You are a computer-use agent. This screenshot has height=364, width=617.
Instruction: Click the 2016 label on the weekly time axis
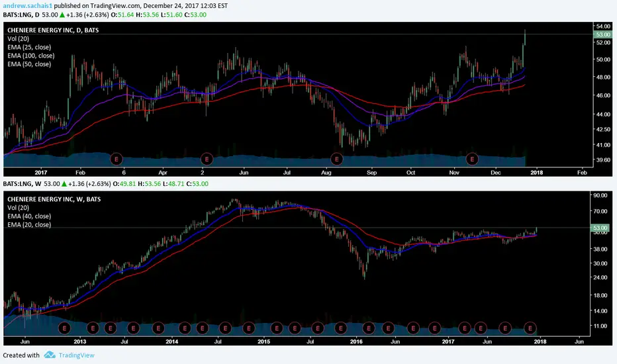[x=356, y=341]
